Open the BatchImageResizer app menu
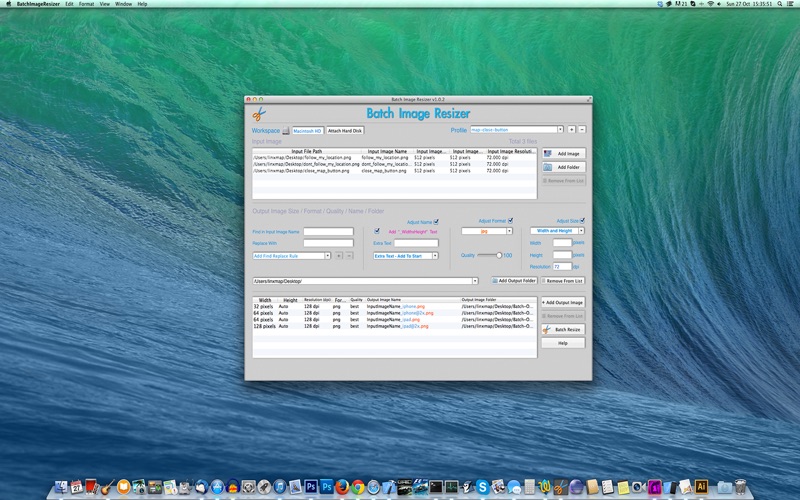 coord(38,4)
